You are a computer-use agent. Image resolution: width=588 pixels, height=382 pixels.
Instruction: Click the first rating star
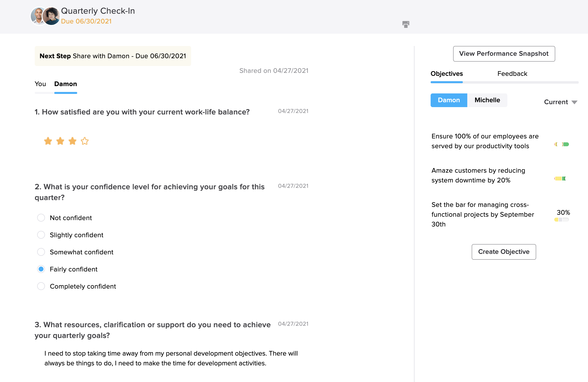coord(48,141)
